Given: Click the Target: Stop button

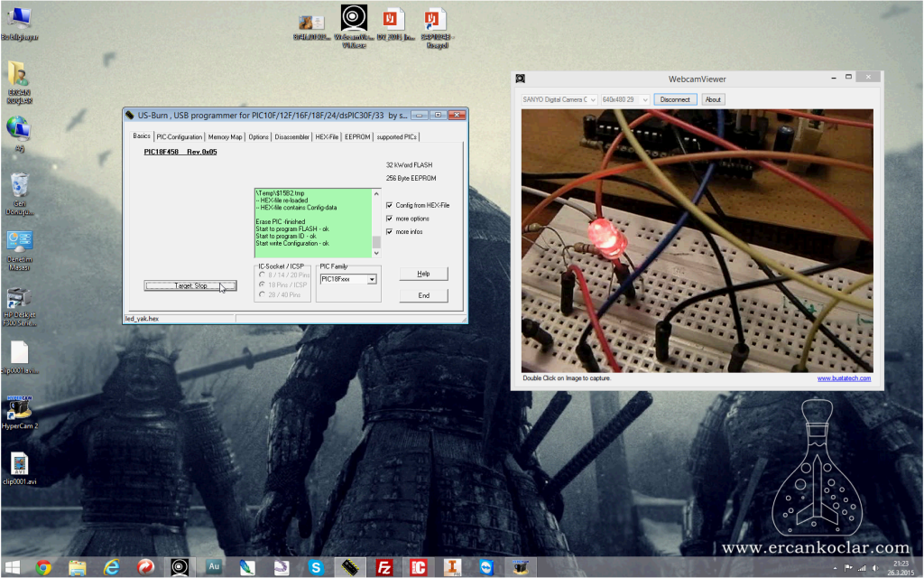Looking at the screenshot, I should [190, 285].
